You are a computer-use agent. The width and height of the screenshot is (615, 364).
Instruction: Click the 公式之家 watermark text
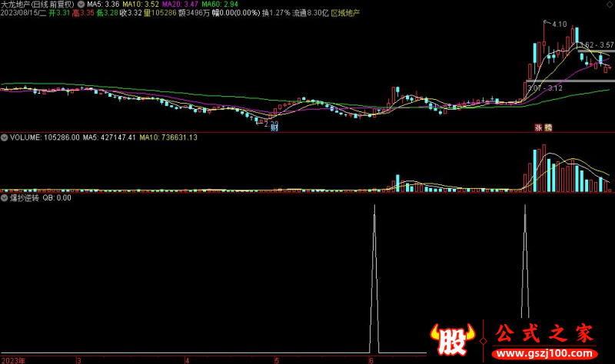point(543,334)
